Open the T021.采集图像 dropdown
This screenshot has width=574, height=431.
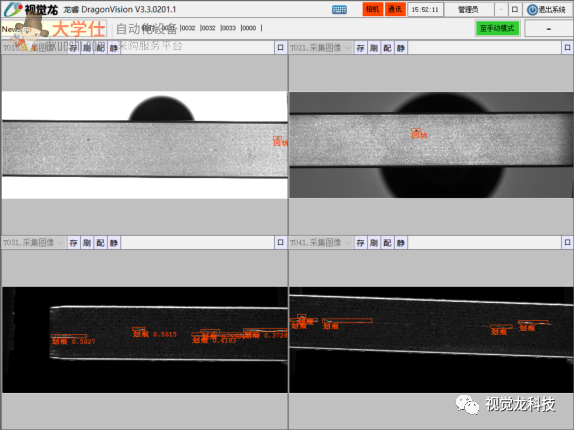[320, 48]
